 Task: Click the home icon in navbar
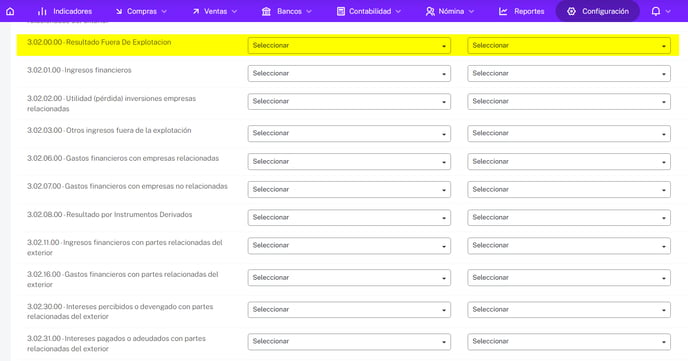pyautogui.click(x=10, y=11)
